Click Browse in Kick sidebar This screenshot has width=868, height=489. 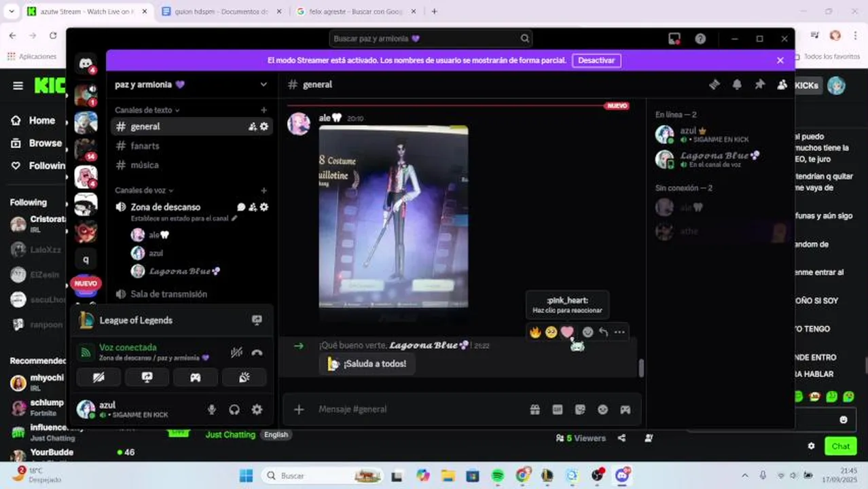point(37,143)
